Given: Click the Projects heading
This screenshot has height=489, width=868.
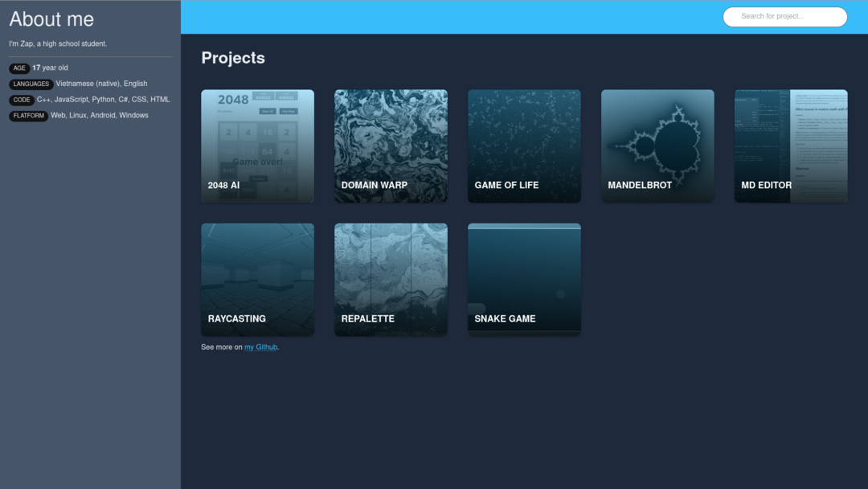Looking at the screenshot, I should pos(233,58).
